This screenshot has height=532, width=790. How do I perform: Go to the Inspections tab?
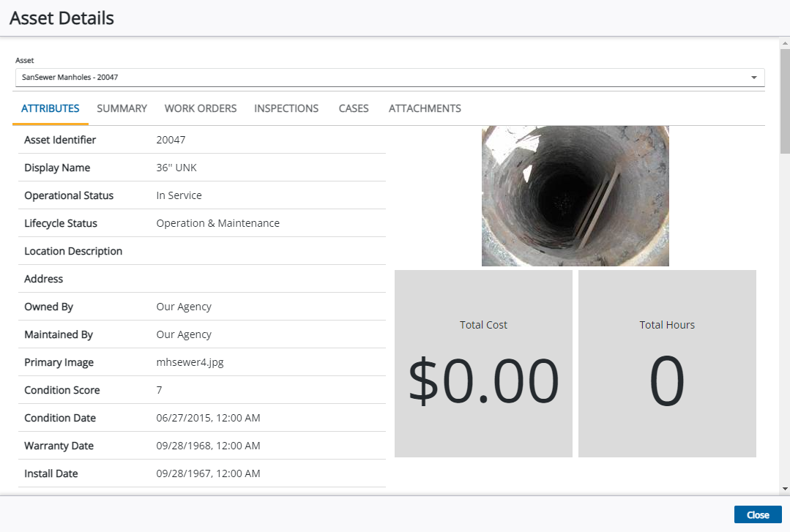(x=286, y=108)
